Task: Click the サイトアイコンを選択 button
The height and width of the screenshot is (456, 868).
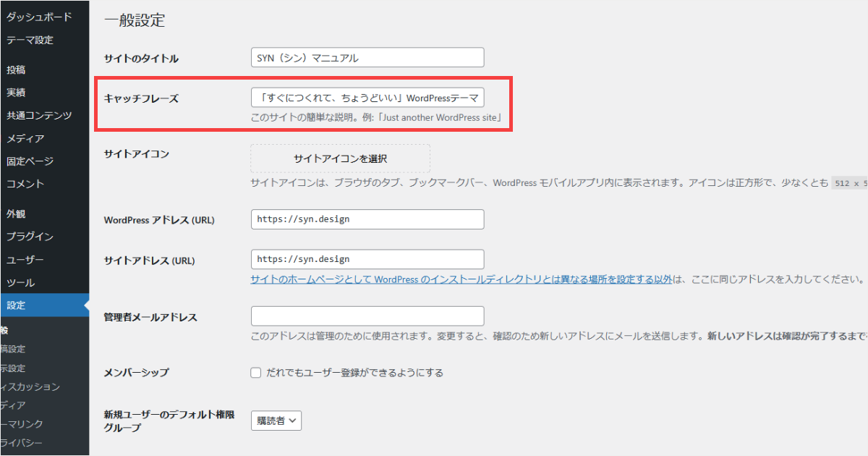Action: coord(339,158)
